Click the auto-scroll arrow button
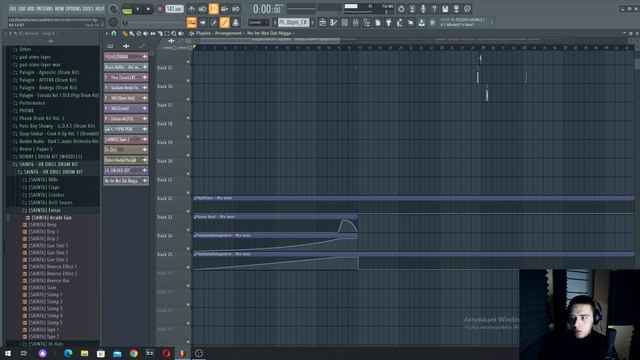This screenshot has width=640, height=360. (x=202, y=22)
